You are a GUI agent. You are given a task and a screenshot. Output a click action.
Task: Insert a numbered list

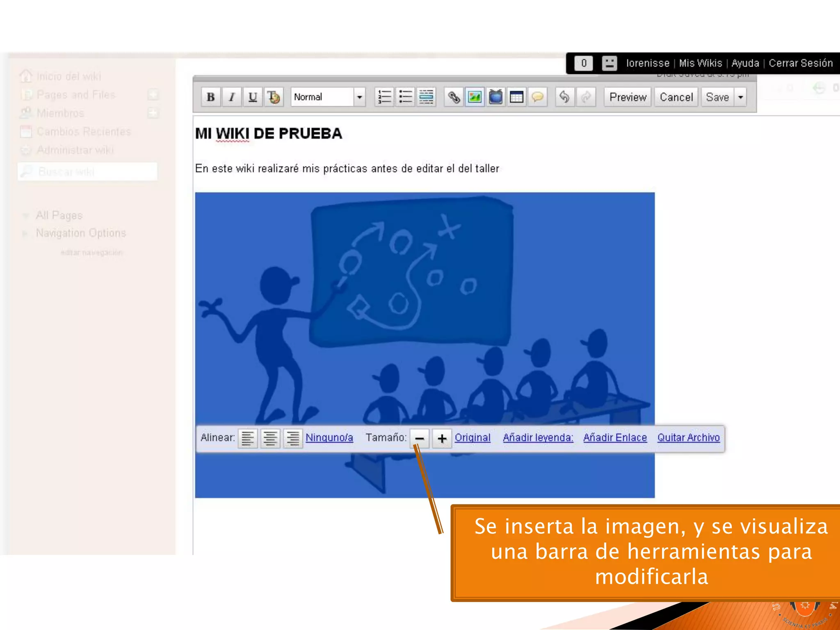pyautogui.click(x=384, y=97)
